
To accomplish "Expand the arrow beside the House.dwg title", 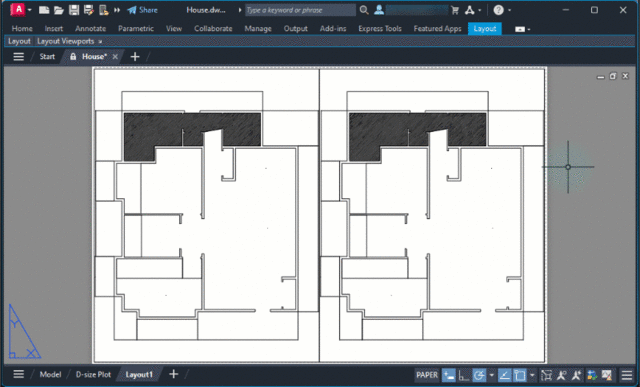I will pos(240,10).
